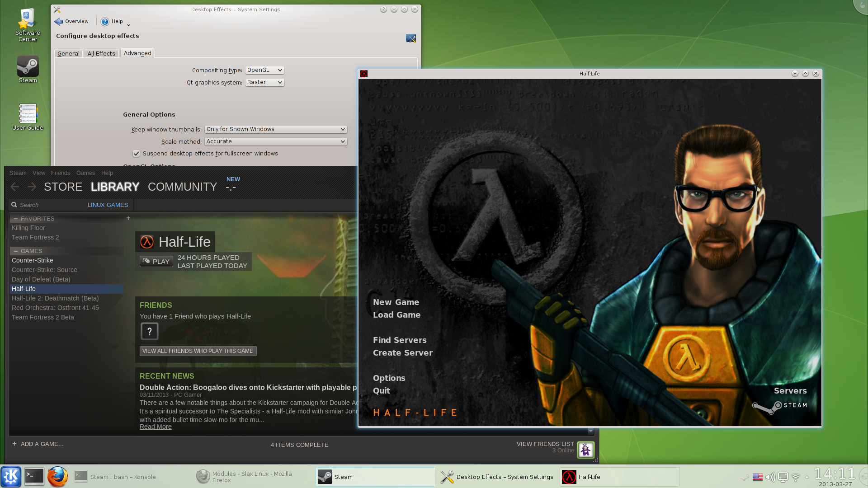Switch to the General tab
The height and width of the screenshot is (488, 868).
coord(68,53)
